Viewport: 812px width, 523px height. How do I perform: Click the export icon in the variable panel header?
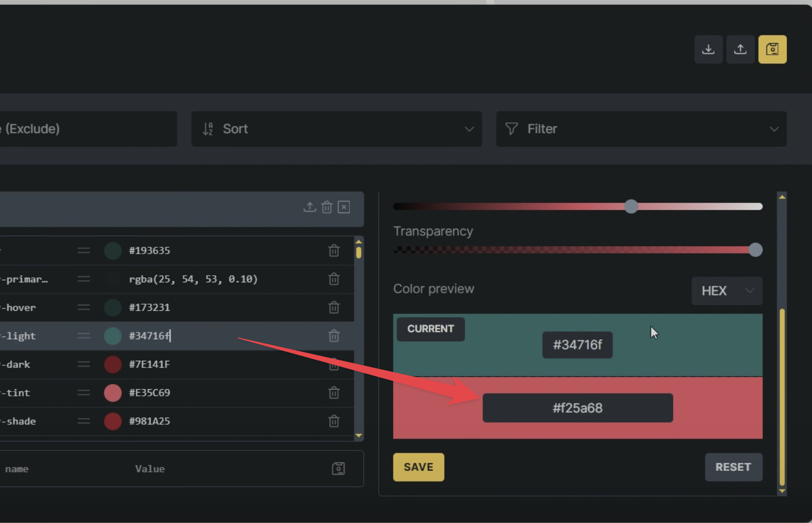[x=310, y=207]
